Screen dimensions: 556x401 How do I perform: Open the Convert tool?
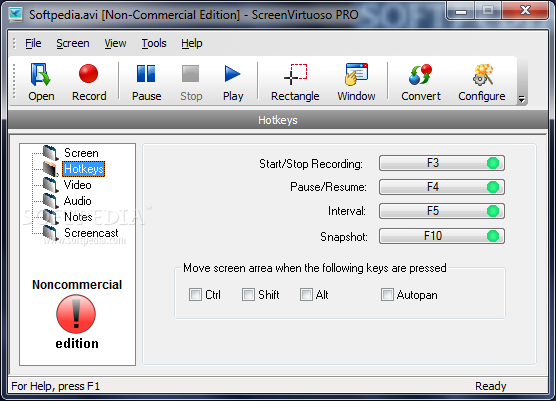[x=421, y=82]
